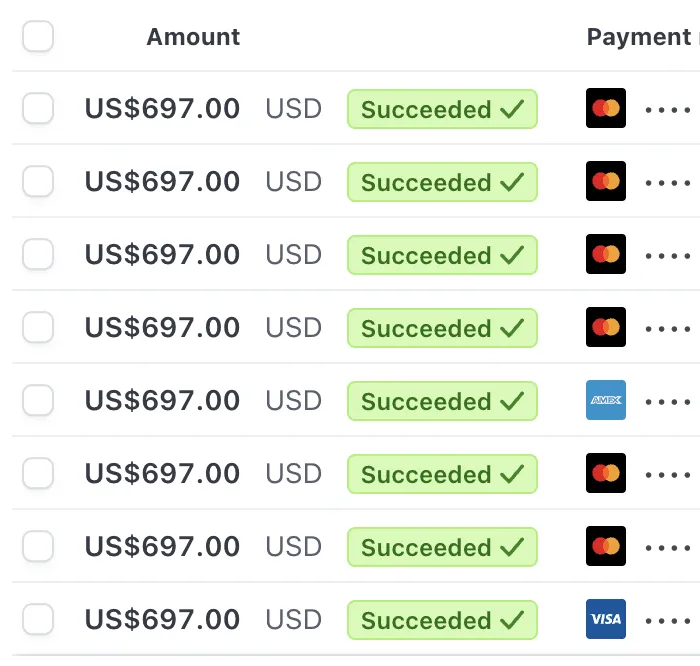This screenshot has height=666, width=700.
Task: Click the Succeeded badge on the Visa row
Action: (442, 620)
